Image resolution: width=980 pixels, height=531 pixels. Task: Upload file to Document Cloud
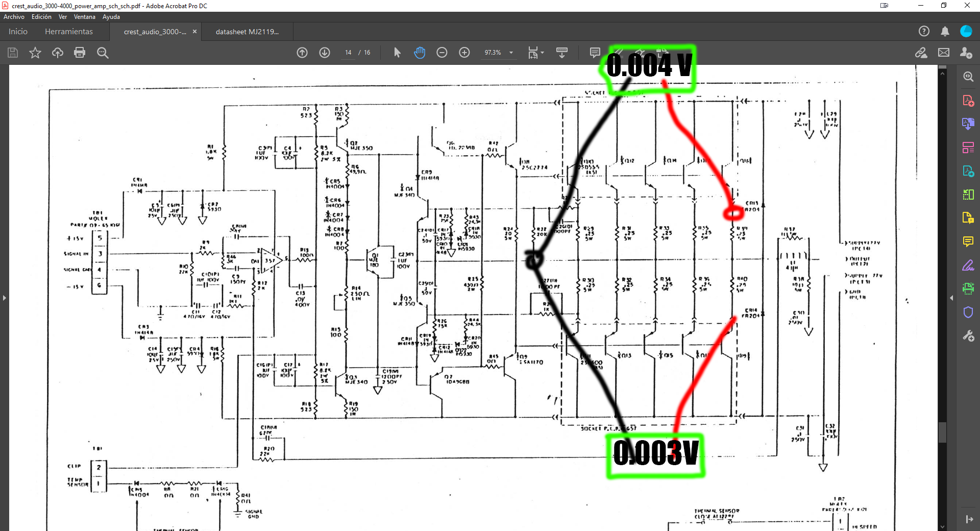pyautogui.click(x=58, y=53)
